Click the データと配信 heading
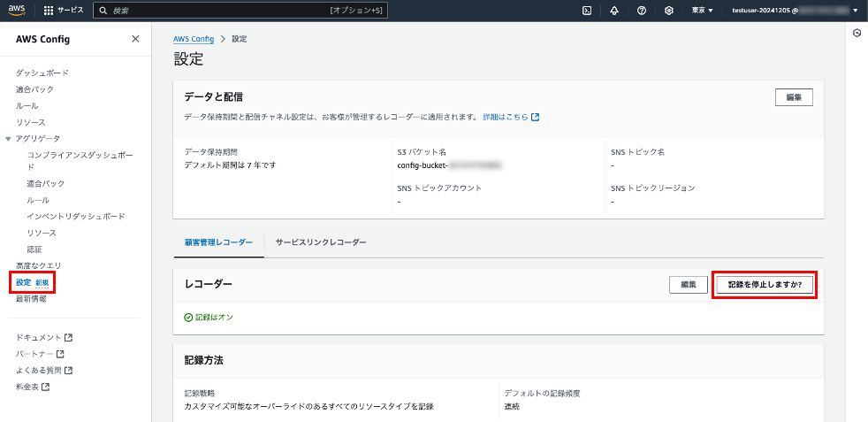Screen dimensions: 868x422 (214, 97)
